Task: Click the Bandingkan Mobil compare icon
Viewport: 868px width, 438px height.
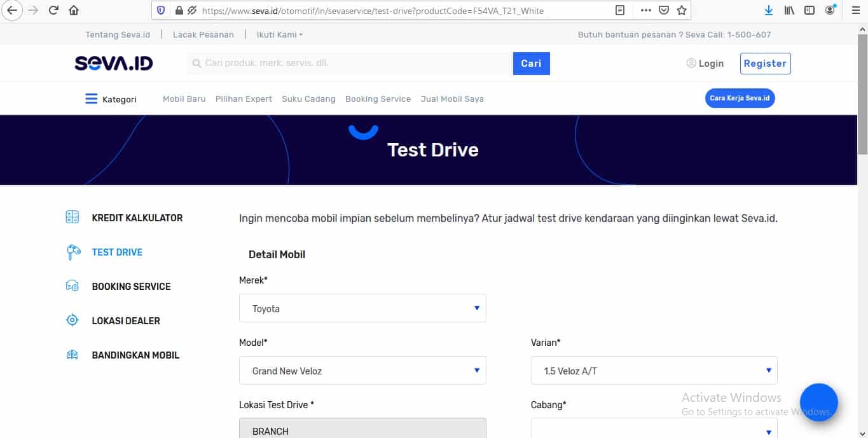Action: click(72, 355)
